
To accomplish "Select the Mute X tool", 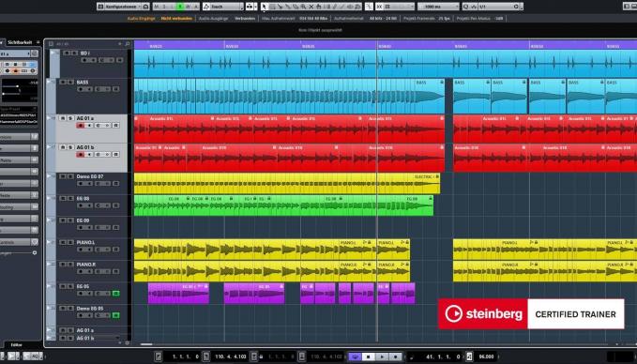I will click(311, 7).
